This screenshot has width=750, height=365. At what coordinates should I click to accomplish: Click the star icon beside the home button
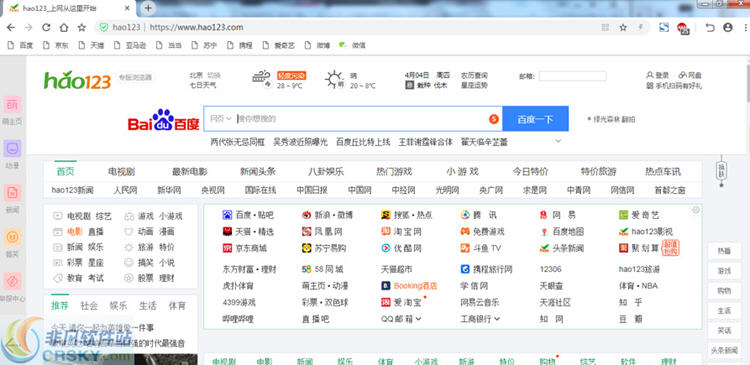click(82, 27)
